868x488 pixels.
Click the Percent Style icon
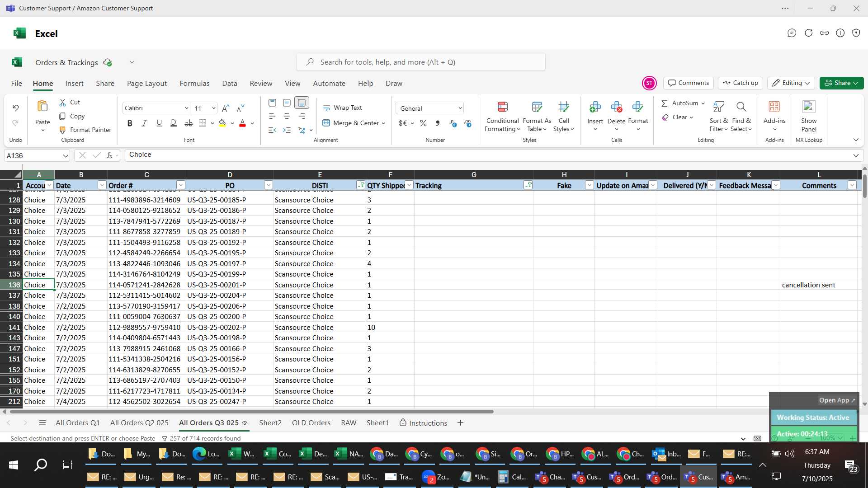(x=423, y=123)
